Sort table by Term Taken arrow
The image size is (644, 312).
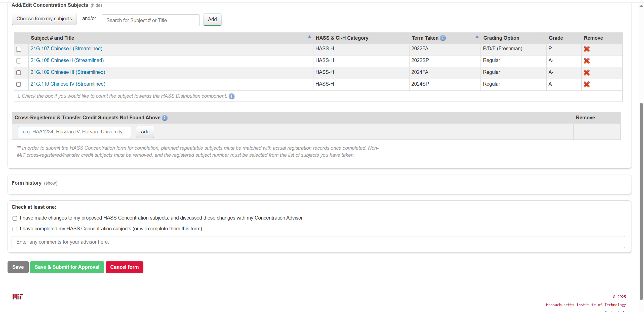477,37
